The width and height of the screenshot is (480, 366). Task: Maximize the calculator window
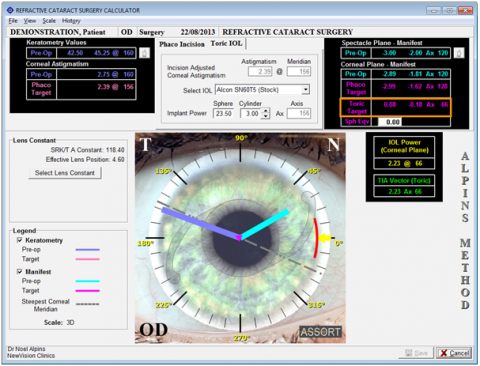click(449, 11)
